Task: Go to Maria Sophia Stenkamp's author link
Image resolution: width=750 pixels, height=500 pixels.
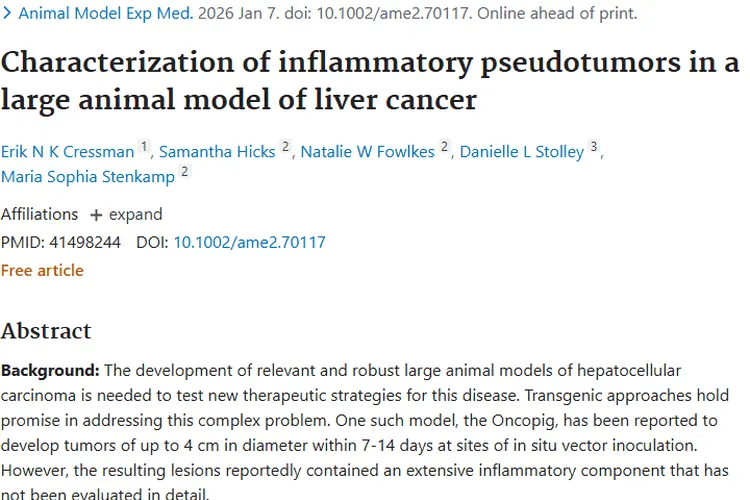Action: [88, 177]
